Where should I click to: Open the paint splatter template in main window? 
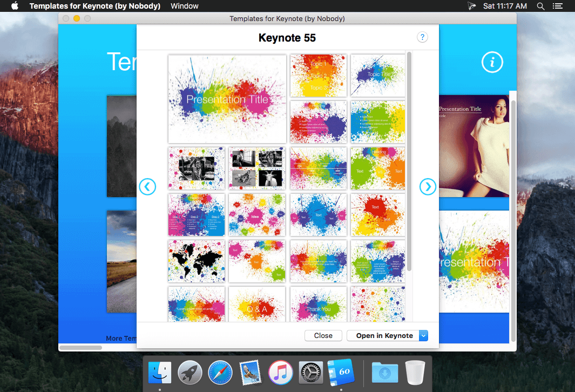(474, 261)
